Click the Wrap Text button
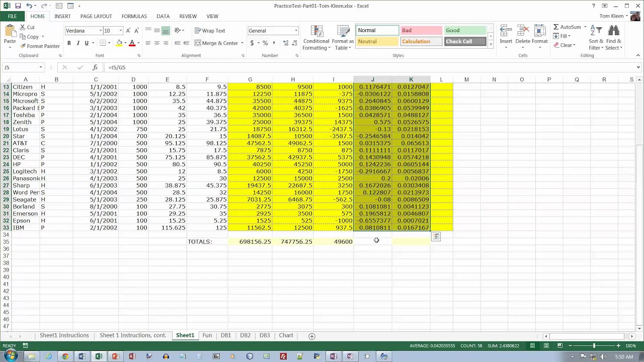 tap(210, 31)
